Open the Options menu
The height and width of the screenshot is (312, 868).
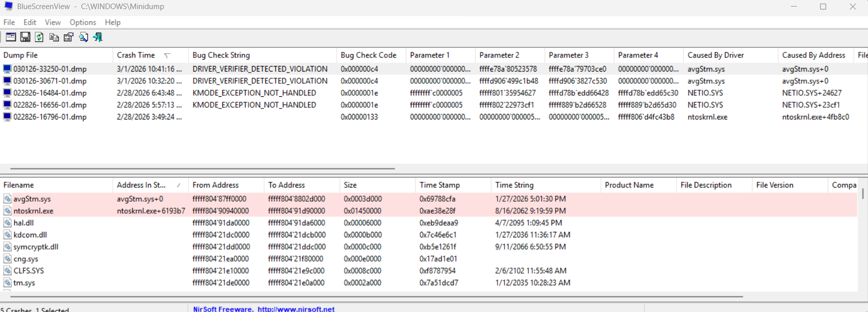83,22
